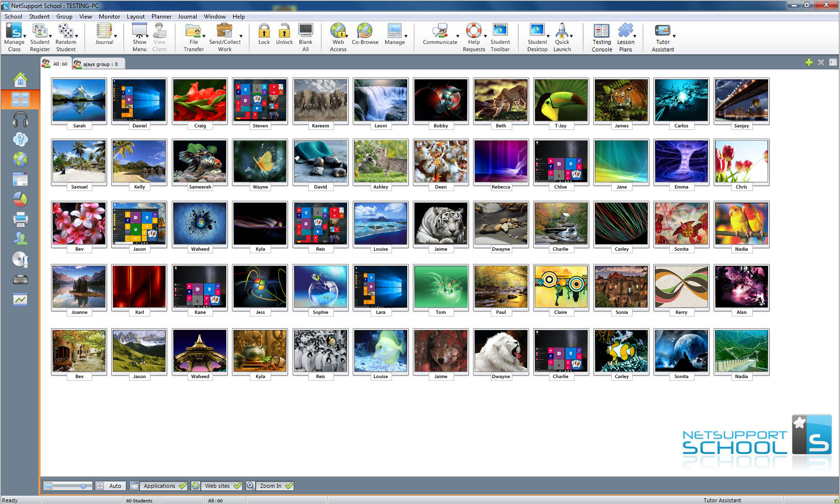The height and width of the screenshot is (504, 840).
Task: Click the green plus add group icon
Action: click(x=809, y=63)
